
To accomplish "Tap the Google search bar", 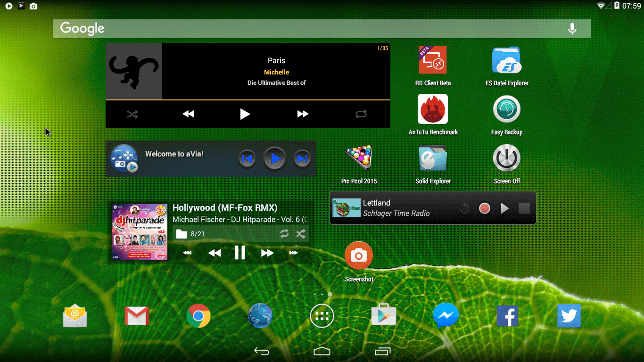I will click(x=322, y=29).
